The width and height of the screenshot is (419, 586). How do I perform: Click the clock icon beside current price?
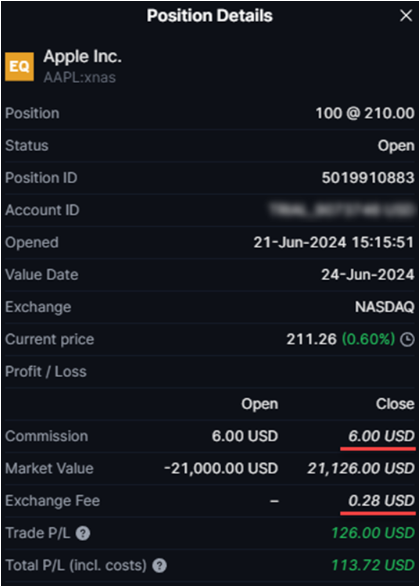coord(407,339)
